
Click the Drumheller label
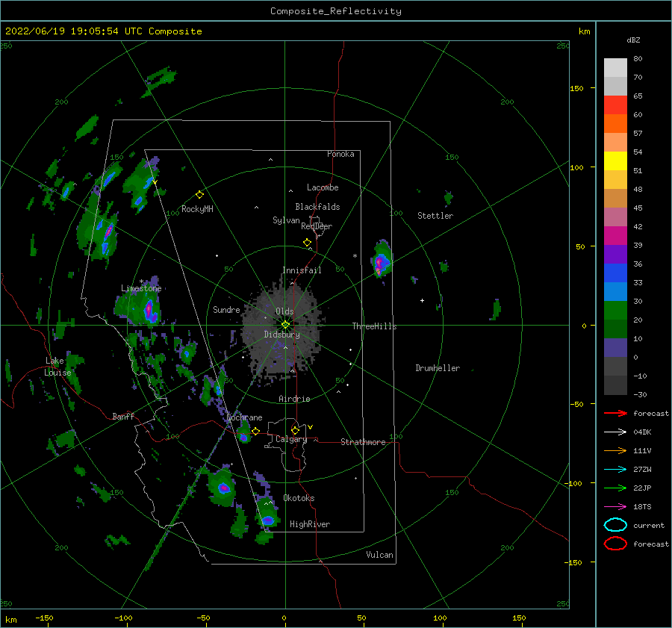(438, 368)
